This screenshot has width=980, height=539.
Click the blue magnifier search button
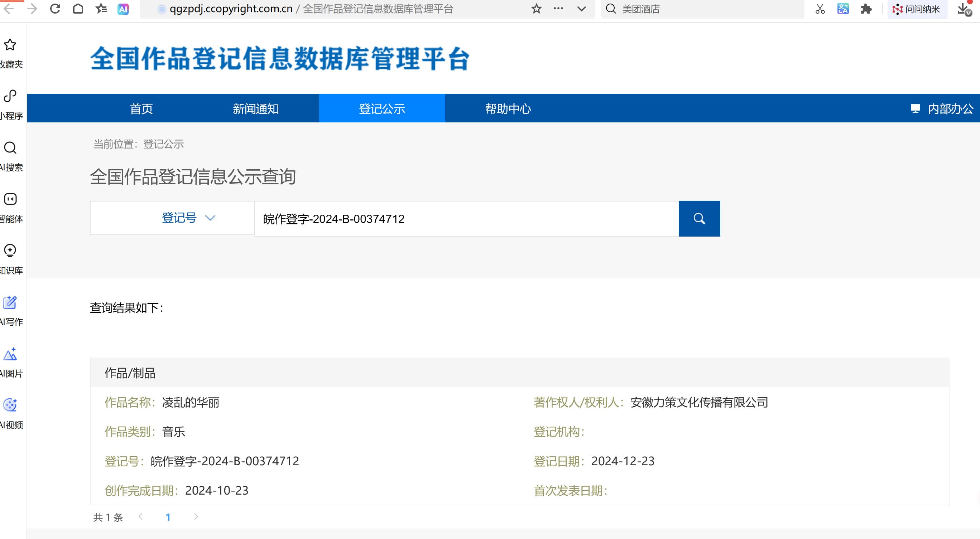click(699, 219)
